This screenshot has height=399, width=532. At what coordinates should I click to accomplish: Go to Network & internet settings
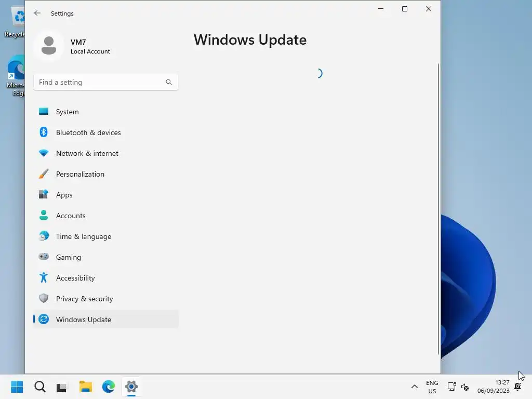click(x=106, y=153)
